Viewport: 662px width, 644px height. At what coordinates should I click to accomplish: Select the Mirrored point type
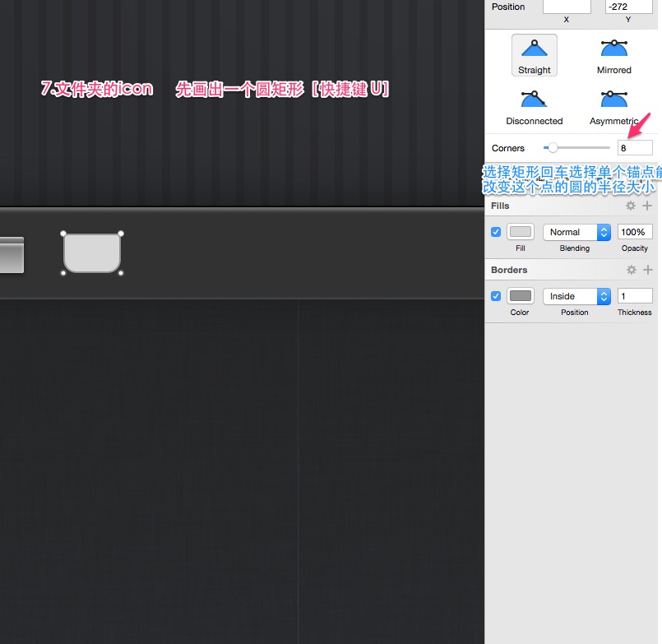(613, 55)
